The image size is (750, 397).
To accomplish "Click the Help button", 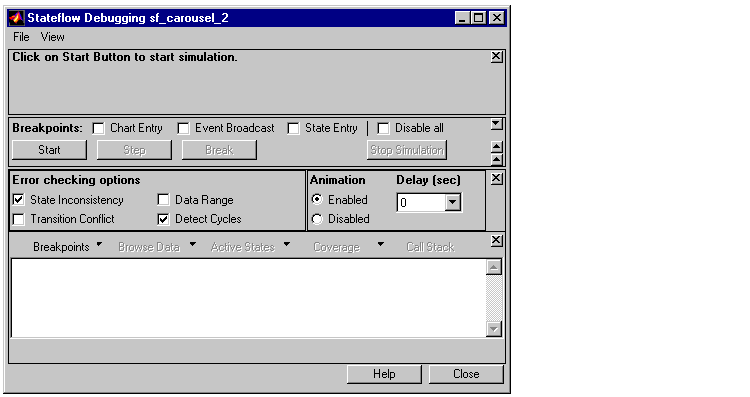I will (x=384, y=374).
